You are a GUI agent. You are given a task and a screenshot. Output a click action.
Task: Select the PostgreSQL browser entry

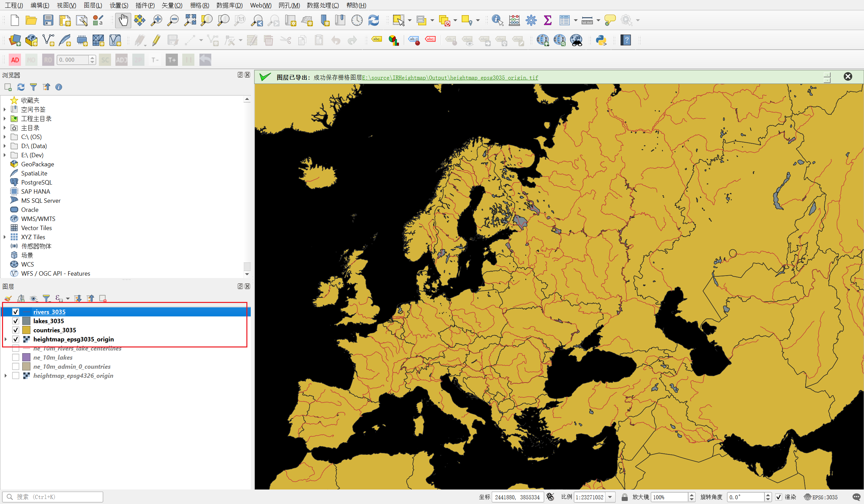click(36, 182)
